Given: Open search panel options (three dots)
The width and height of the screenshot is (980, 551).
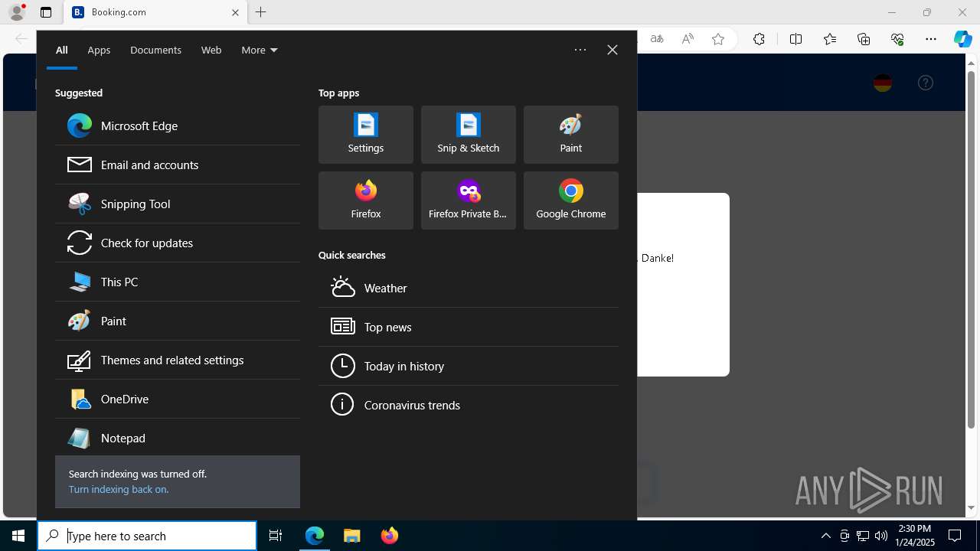Looking at the screenshot, I should pyautogui.click(x=580, y=50).
